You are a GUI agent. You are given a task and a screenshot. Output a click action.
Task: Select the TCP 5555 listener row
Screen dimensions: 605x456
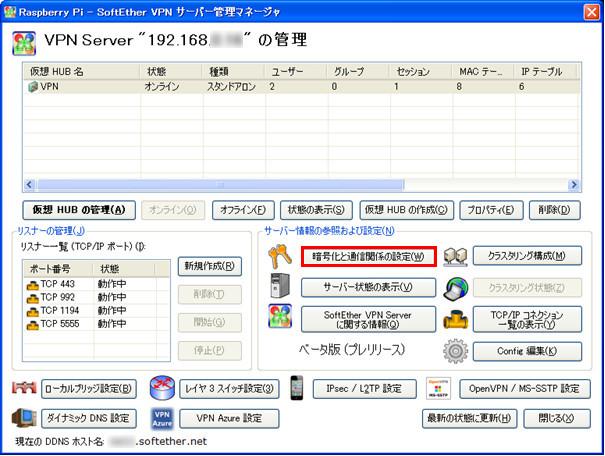pos(96,324)
